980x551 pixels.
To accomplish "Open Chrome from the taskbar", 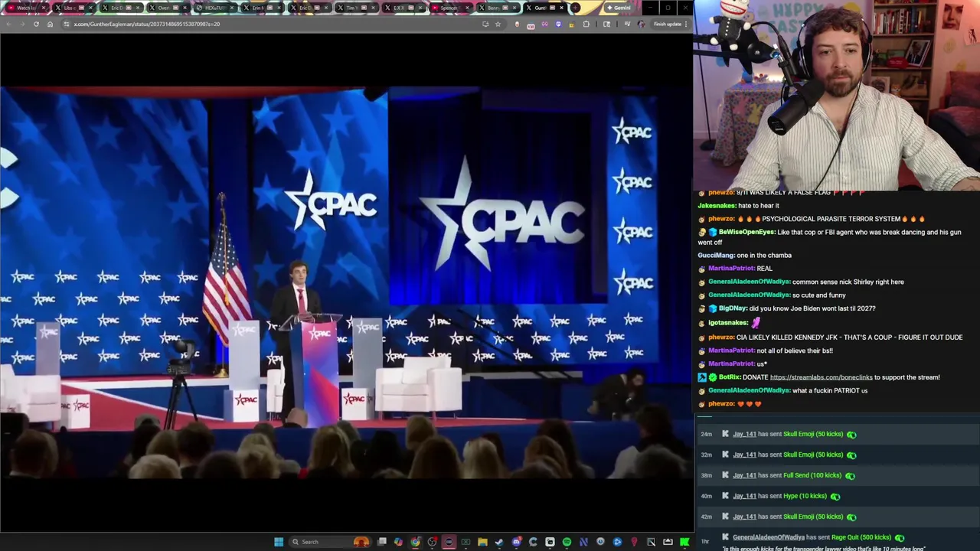I will click(x=415, y=542).
